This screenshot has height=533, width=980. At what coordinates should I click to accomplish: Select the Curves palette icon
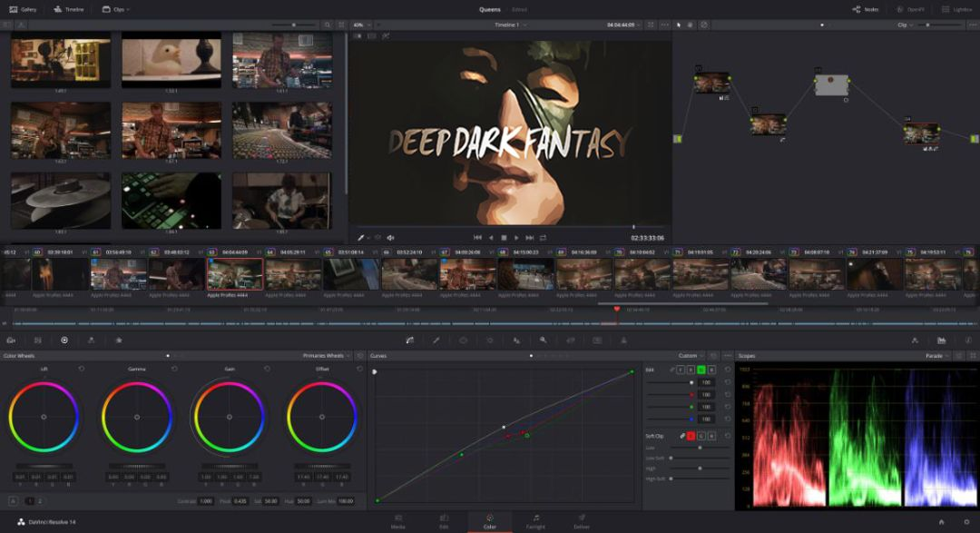[410, 341]
